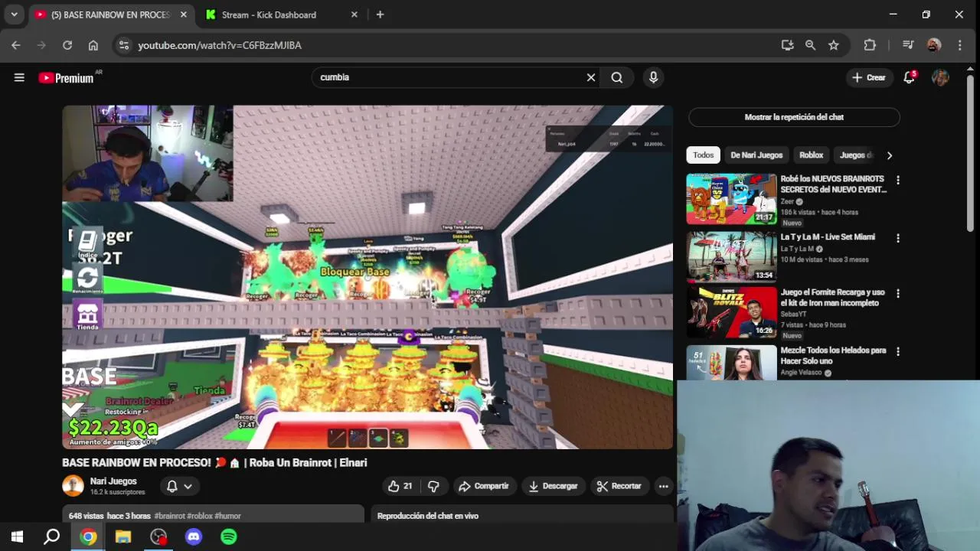Open the NUEVOS BRAINROTS video thumbnail
Image resolution: width=980 pixels, height=551 pixels.
[731, 199]
